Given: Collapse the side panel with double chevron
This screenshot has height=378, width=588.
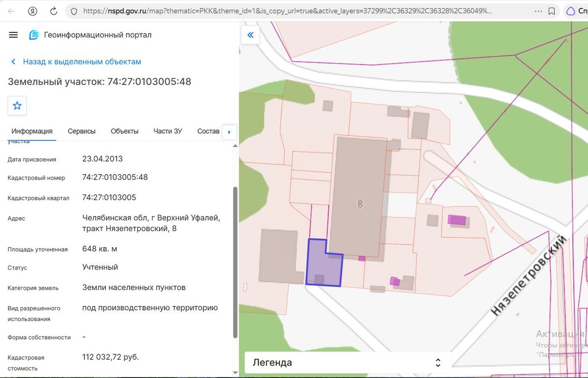Looking at the screenshot, I should (250, 35).
